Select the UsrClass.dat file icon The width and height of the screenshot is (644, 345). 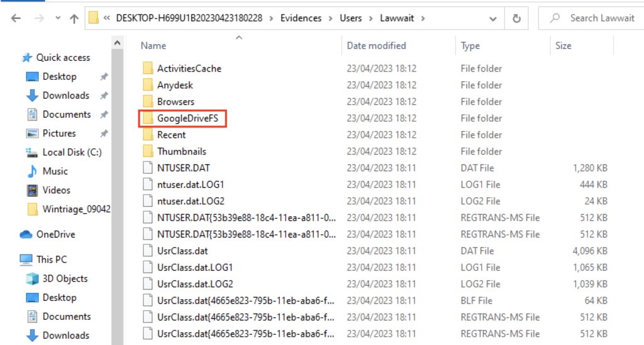[x=148, y=251]
